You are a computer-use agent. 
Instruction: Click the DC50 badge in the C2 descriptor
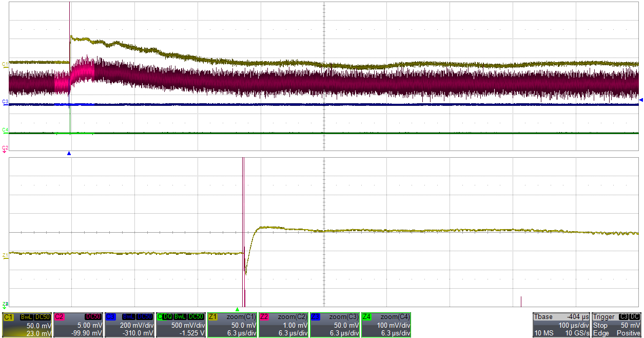click(x=94, y=317)
